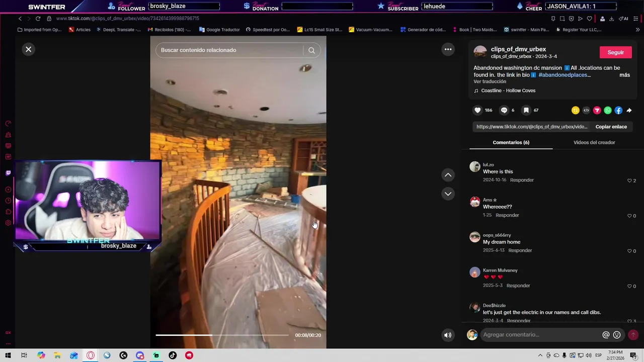Screen dimensions: 644x362
Task: Click the browser snapshot selection icon
Action: click(x=562, y=19)
